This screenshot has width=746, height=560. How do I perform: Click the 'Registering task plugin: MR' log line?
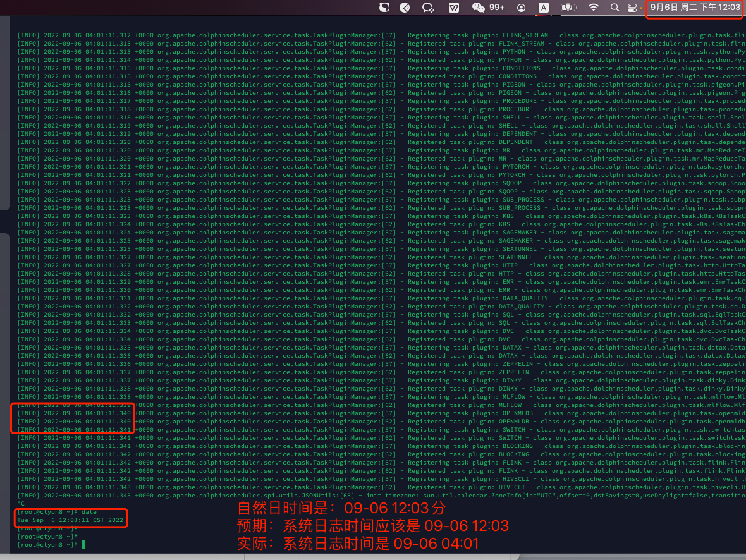pos(382,150)
